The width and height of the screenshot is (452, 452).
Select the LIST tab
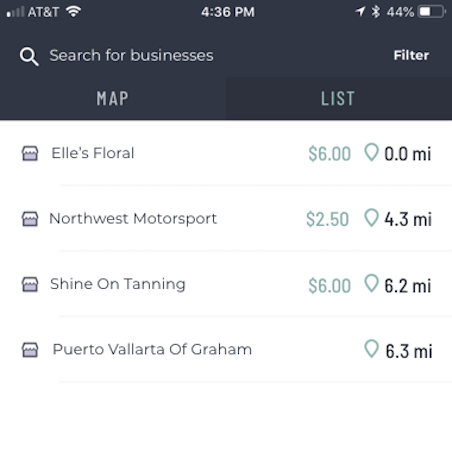coord(339,98)
